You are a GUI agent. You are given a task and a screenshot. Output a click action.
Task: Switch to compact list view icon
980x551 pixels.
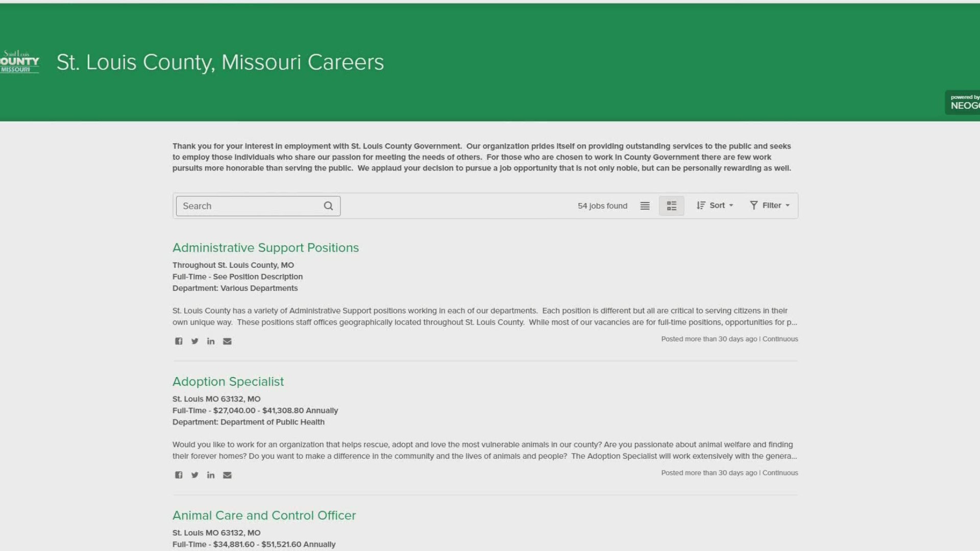tap(645, 206)
